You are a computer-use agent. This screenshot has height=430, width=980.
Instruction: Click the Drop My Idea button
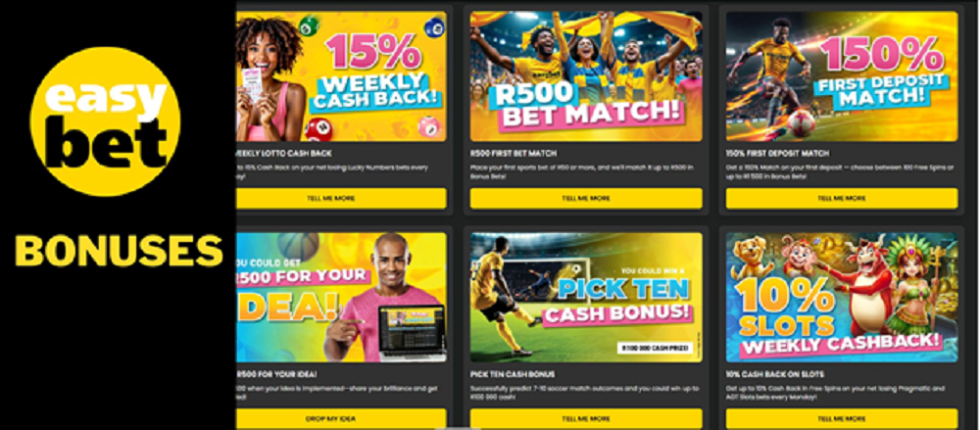tap(341, 419)
